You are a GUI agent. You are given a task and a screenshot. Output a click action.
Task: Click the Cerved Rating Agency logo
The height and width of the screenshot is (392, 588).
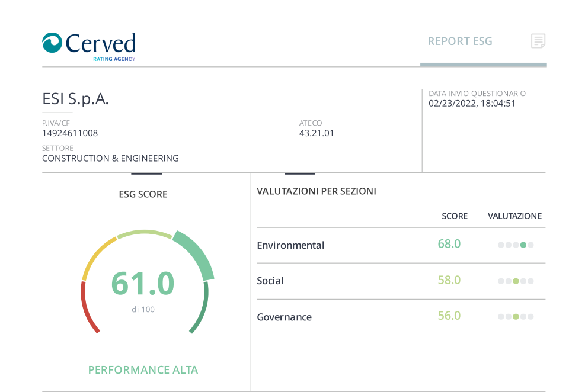tap(89, 47)
